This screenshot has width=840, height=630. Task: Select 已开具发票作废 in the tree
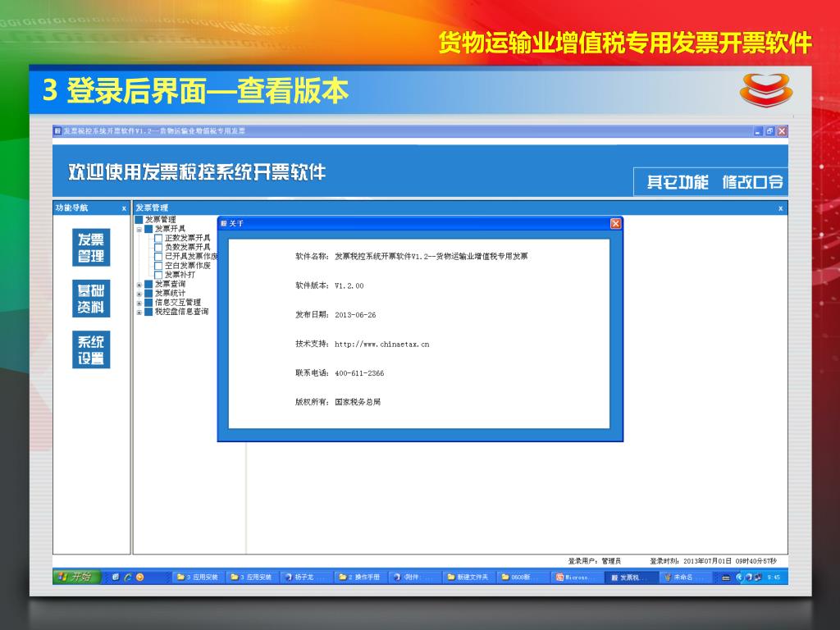tap(191, 256)
